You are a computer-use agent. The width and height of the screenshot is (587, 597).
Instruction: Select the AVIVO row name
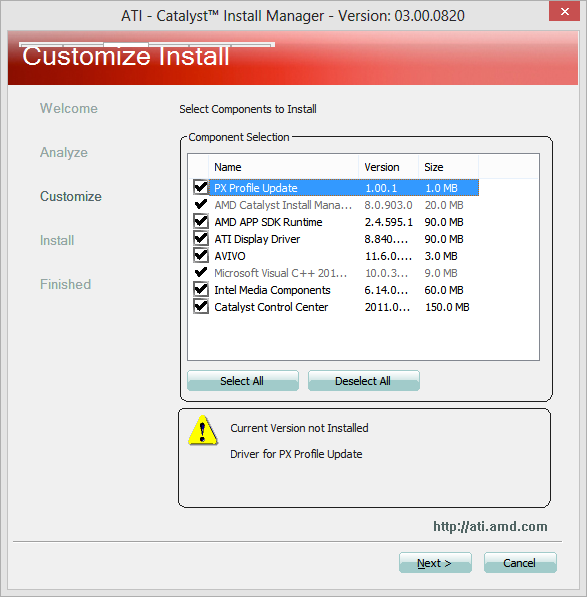point(230,256)
